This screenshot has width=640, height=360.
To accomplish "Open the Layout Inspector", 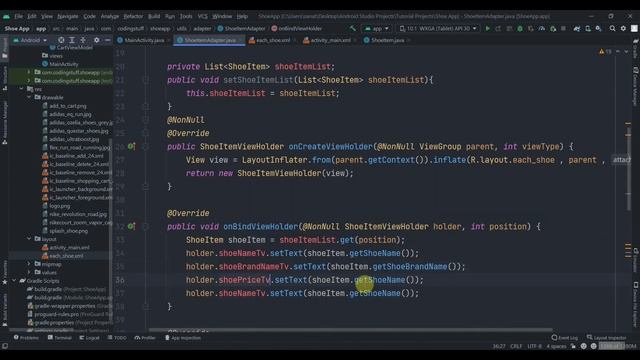I will pyautogui.click(x=607, y=338).
